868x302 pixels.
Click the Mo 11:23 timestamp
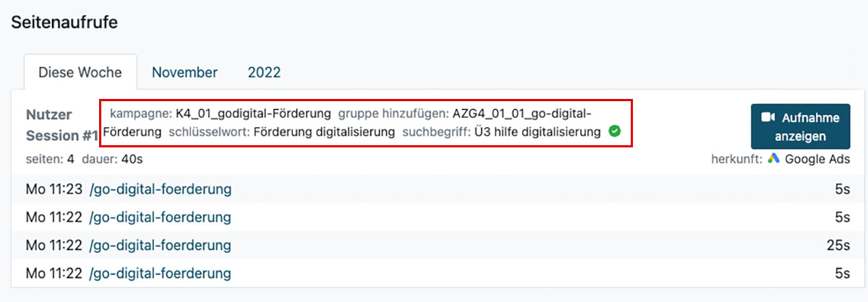[x=54, y=189]
